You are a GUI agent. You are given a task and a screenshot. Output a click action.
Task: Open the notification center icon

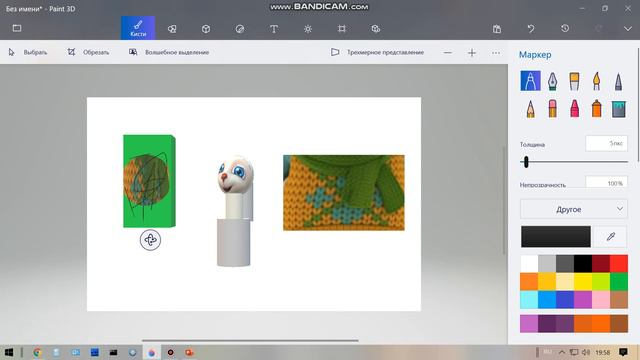pos(623,352)
